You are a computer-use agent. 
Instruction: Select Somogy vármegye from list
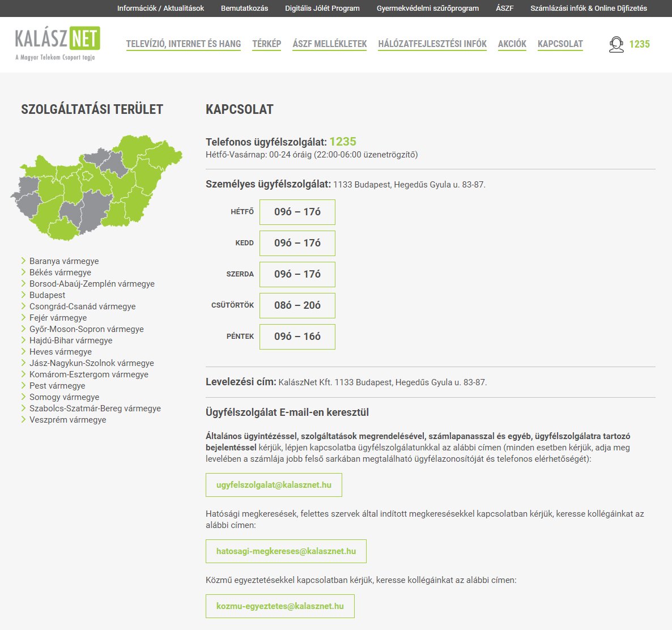64,397
